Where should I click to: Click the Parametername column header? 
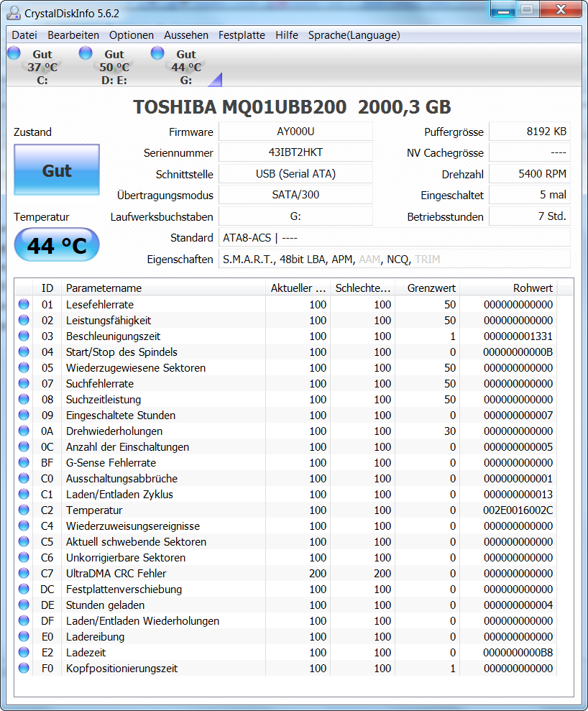[x=163, y=288]
